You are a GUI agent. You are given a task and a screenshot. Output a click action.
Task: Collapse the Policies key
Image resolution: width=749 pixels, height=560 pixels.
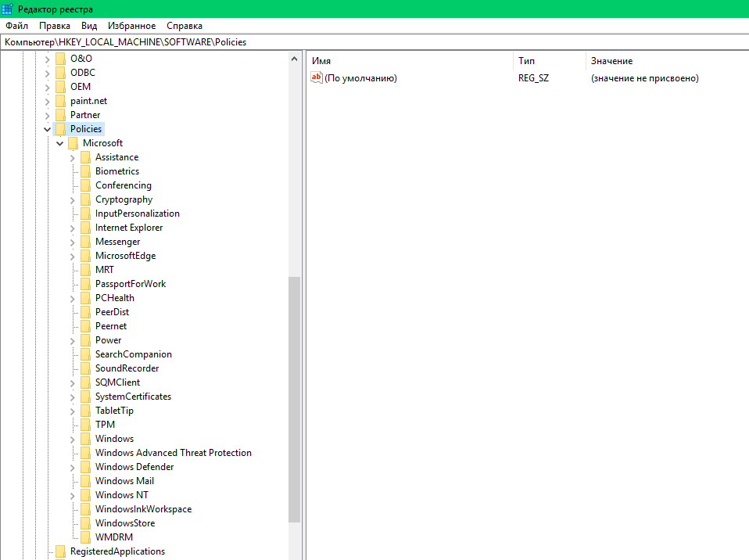(47, 130)
